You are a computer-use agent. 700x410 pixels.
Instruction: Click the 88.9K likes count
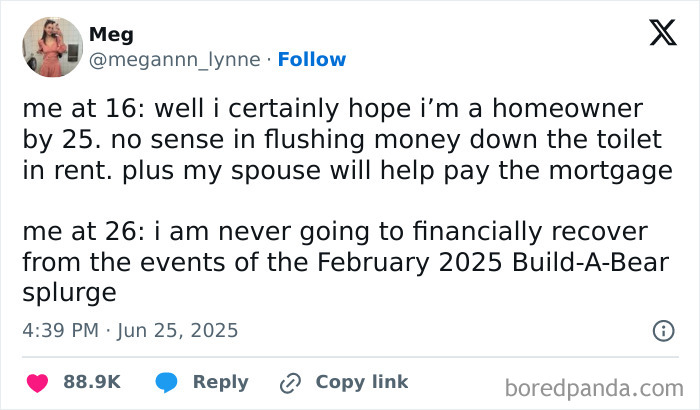pyautogui.click(x=92, y=382)
